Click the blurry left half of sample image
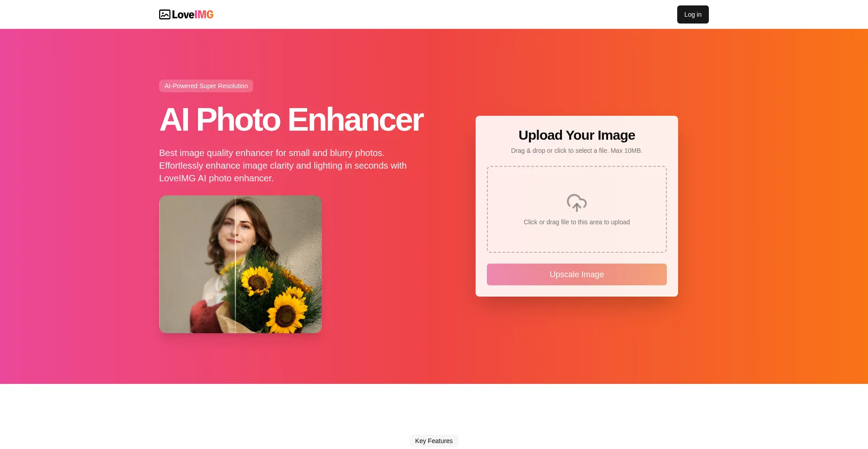The width and height of the screenshot is (868, 449). (197, 265)
